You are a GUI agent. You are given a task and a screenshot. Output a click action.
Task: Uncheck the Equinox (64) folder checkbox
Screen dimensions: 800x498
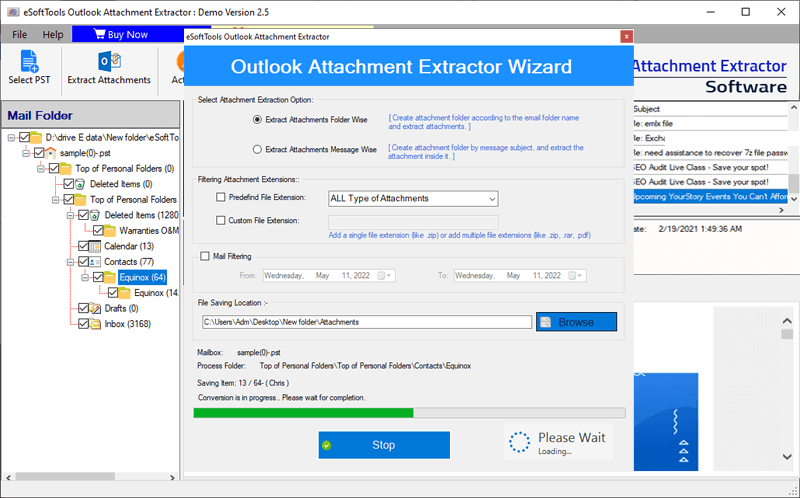98,277
